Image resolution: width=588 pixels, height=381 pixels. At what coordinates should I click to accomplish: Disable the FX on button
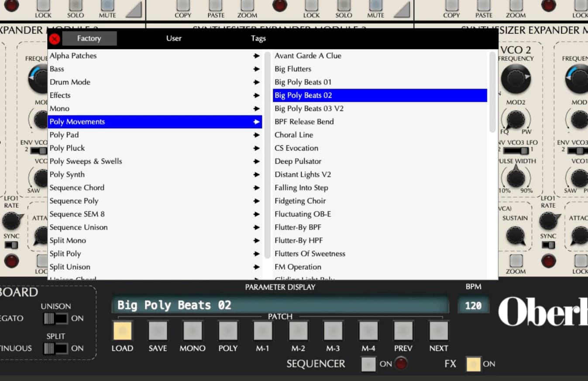472,364
